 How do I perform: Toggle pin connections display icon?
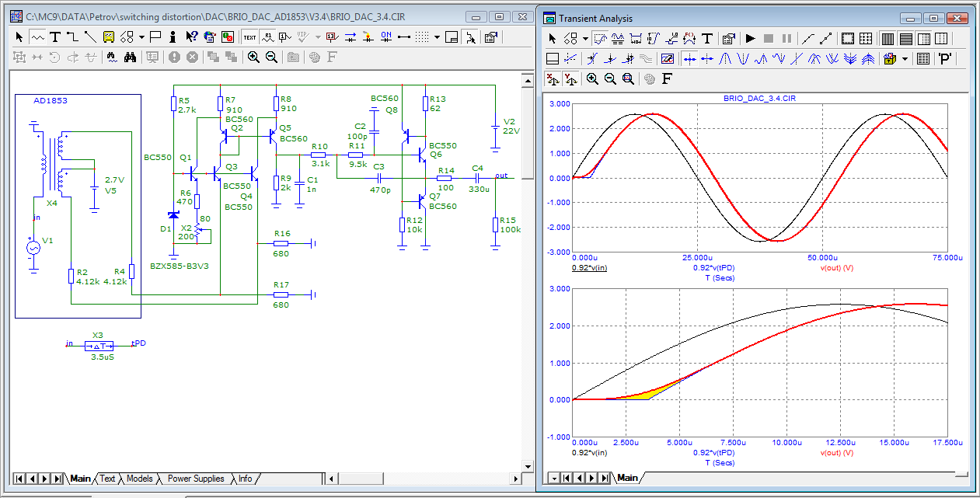point(403,37)
